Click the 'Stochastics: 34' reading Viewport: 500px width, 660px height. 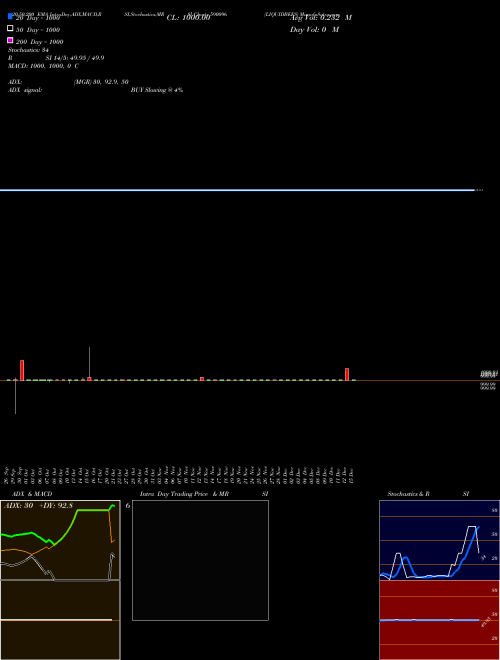28,50
